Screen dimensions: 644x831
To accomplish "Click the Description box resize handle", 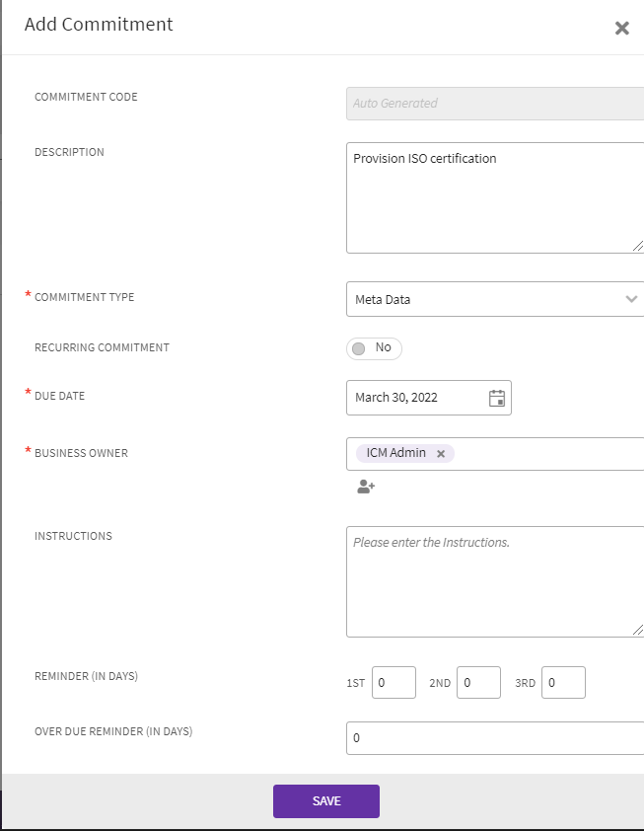I will 637,246.
